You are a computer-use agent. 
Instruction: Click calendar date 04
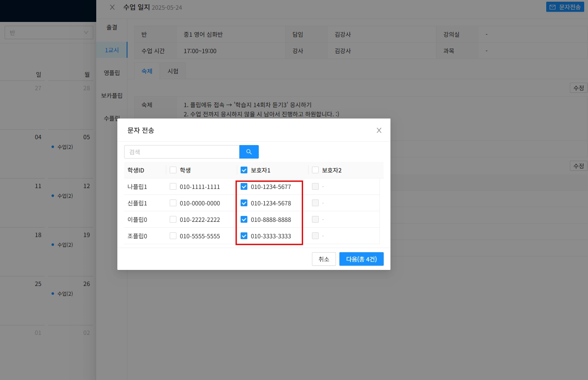click(38, 137)
